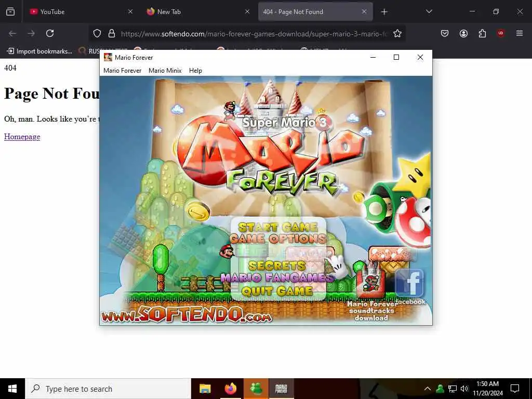Click the Firefox taskbar icon
532x399 pixels.
pyautogui.click(x=231, y=389)
